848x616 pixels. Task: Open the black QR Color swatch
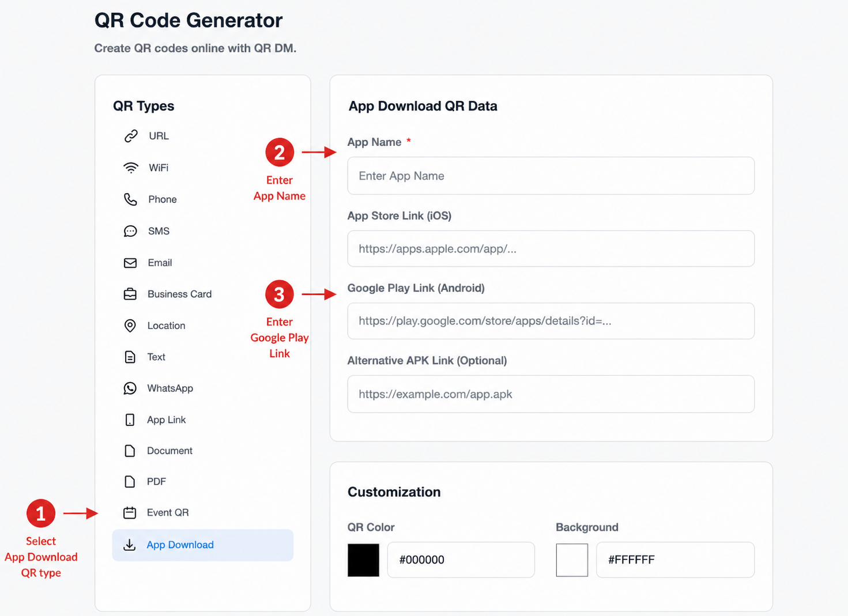363,560
